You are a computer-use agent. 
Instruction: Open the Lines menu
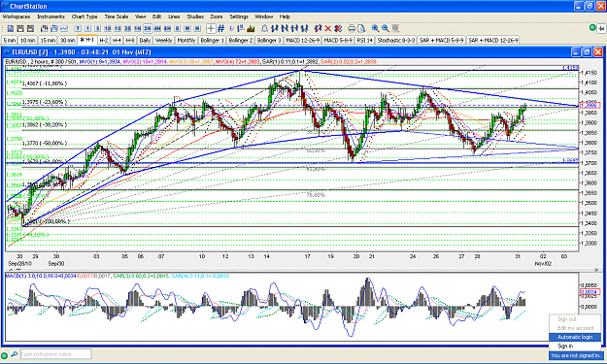pyautogui.click(x=174, y=17)
